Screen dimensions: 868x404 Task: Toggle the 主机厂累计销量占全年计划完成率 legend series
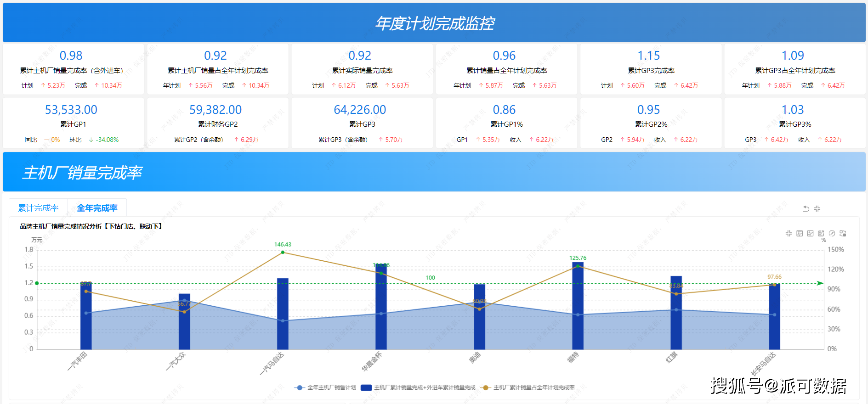(x=528, y=387)
